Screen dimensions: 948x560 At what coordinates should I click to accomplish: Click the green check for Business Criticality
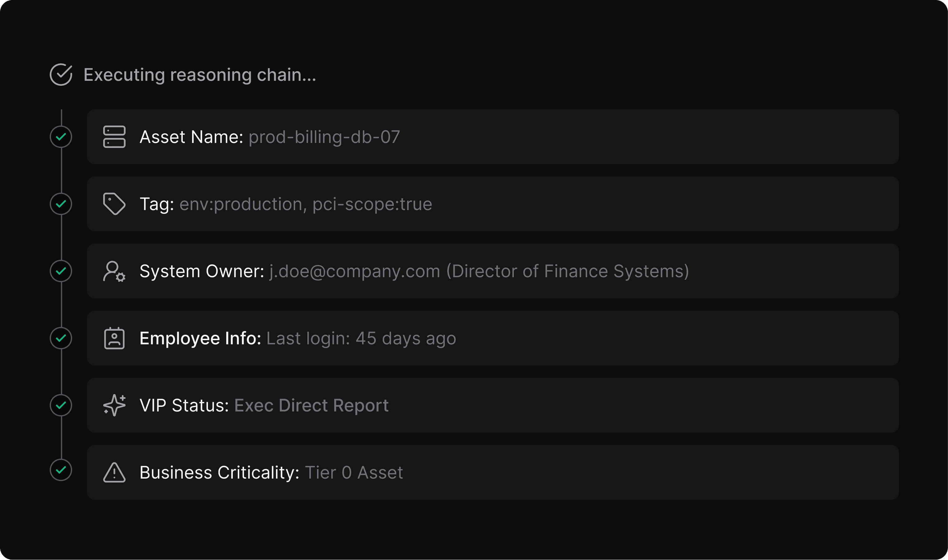(61, 470)
